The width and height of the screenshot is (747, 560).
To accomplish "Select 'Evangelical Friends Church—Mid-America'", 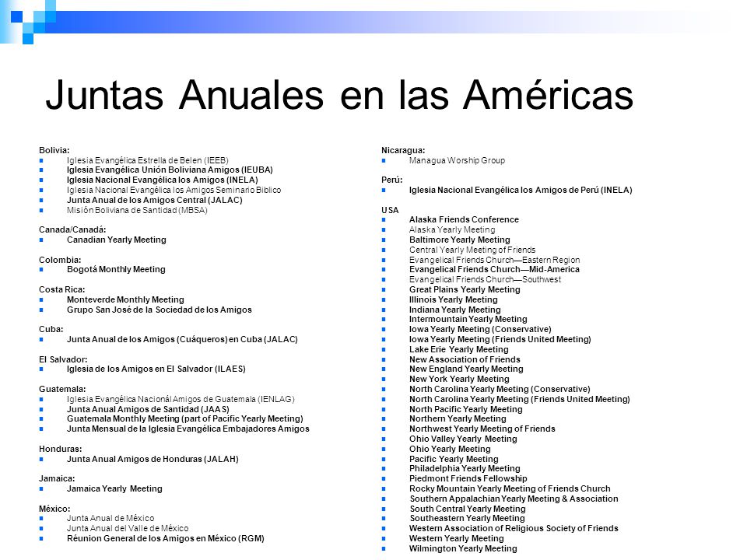I will click(495, 270).
